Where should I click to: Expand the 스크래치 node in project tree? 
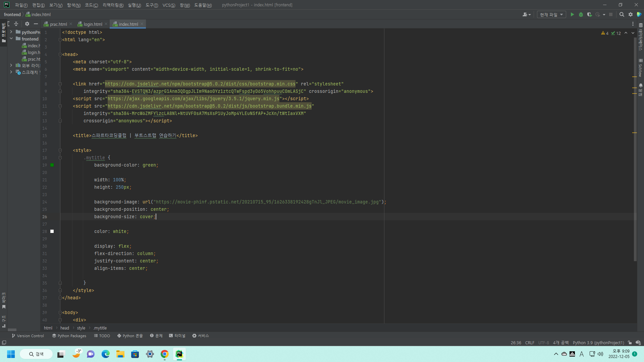(x=11, y=72)
